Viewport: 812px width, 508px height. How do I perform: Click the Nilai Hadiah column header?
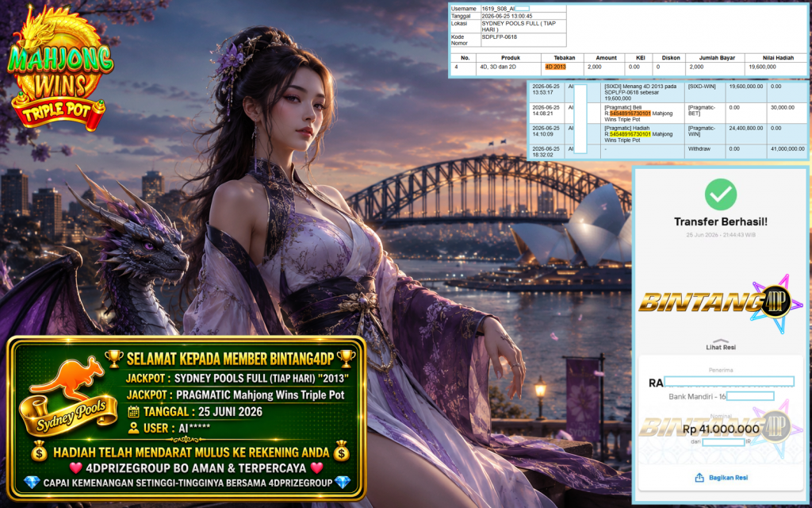pyautogui.click(x=778, y=57)
